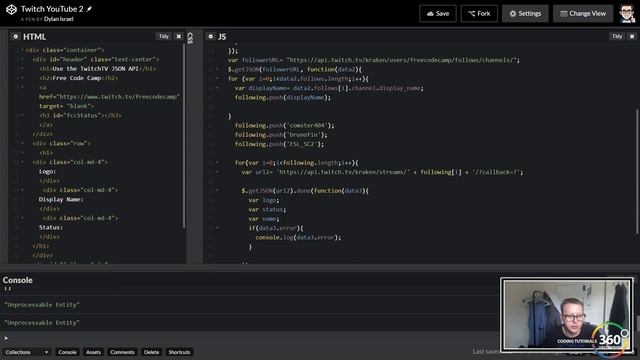Image resolution: width=640 pixels, height=360 pixels.
Task: Click the CodePen logo icon
Action: [11, 9]
